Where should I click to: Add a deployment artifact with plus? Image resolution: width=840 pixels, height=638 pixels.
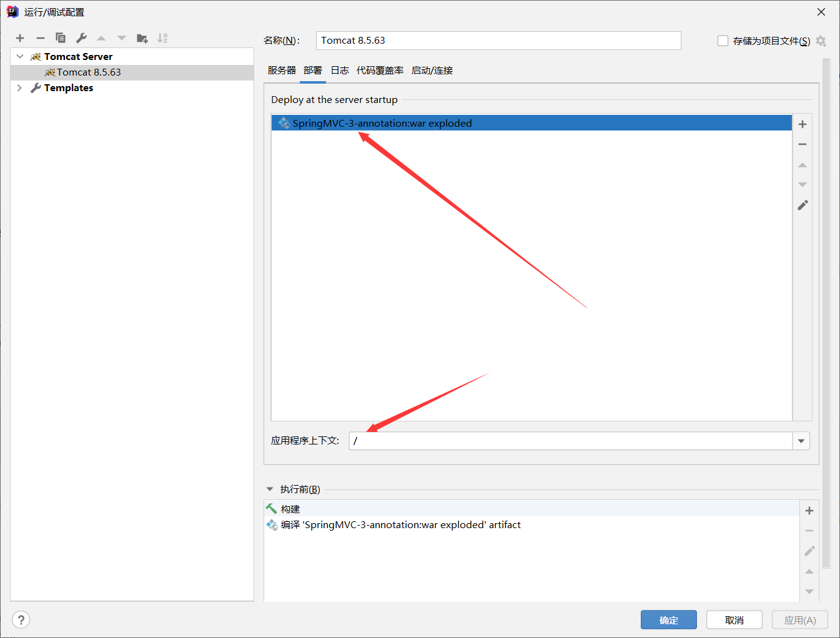pyautogui.click(x=803, y=124)
